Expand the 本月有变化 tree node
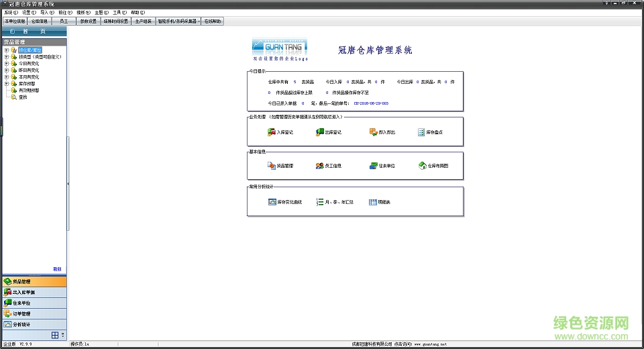644x349 pixels. pyautogui.click(x=7, y=77)
